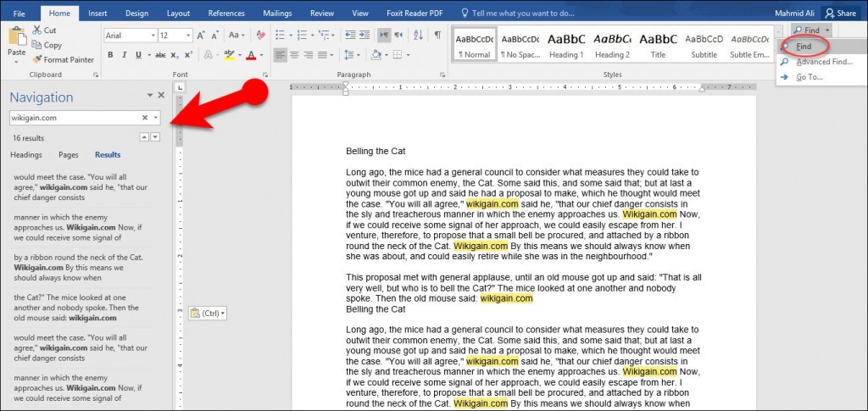Open the font size dropdown
Viewport: 868px width, 411px height.
[x=188, y=36]
